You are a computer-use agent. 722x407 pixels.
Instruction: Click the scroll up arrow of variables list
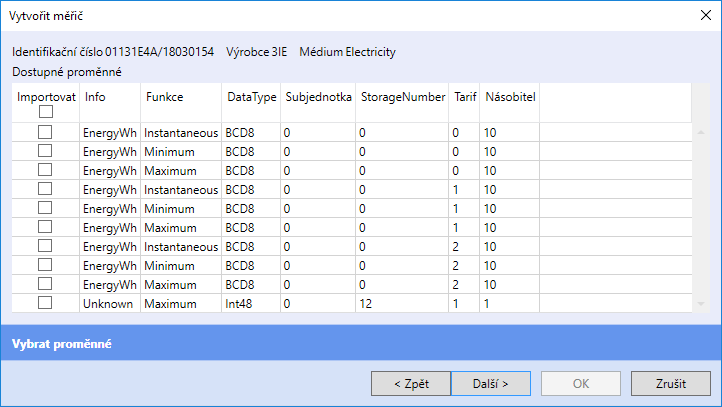[x=701, y=133]
